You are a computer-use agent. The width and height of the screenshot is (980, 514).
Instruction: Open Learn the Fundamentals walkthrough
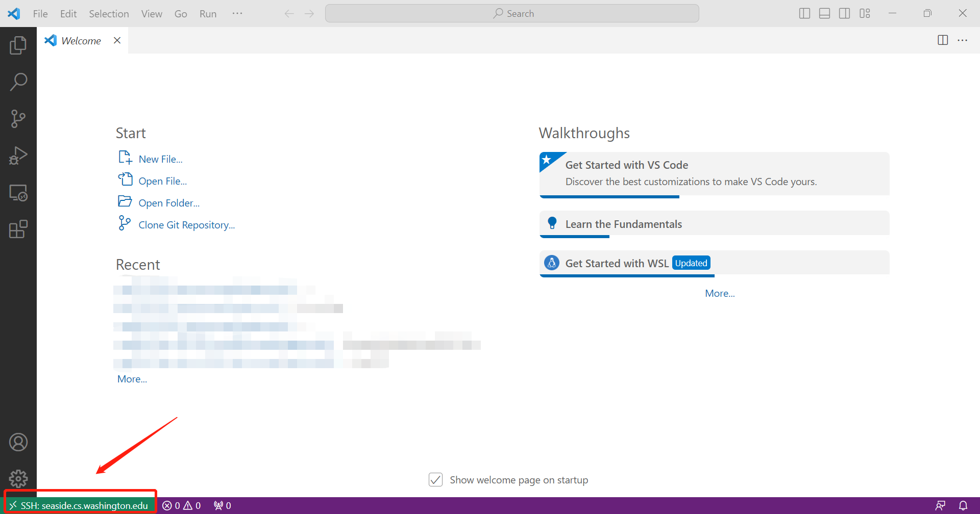[x=714, y=224]
